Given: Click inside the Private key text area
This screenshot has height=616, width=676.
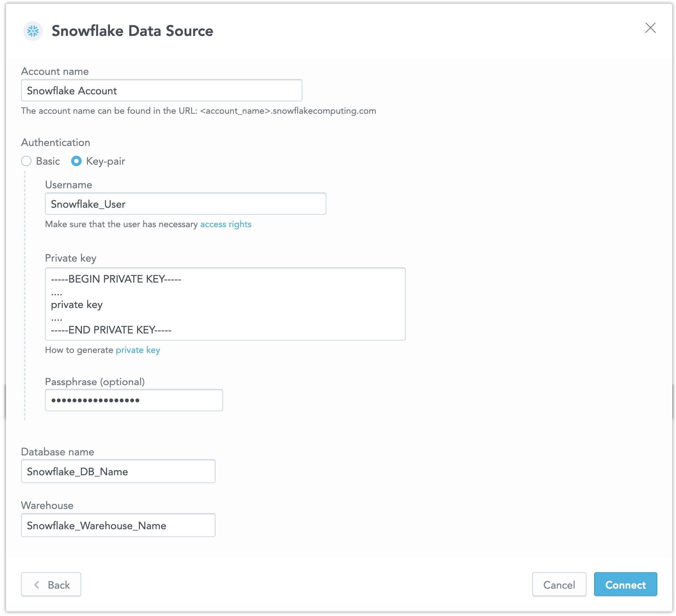Looking at the screenshot, I should [225, 304].
